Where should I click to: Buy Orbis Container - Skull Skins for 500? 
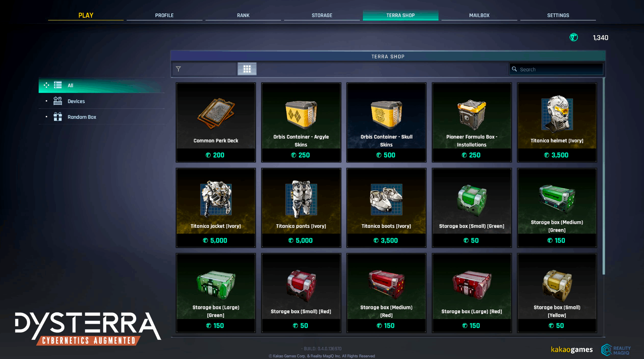[386, 155]
